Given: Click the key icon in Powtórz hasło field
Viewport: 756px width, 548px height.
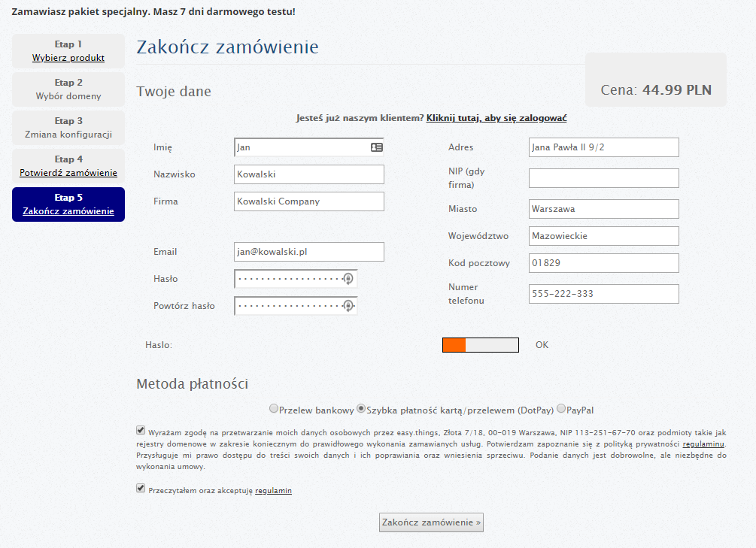Looking at the screenshot, I should click(x=348, y=306).
